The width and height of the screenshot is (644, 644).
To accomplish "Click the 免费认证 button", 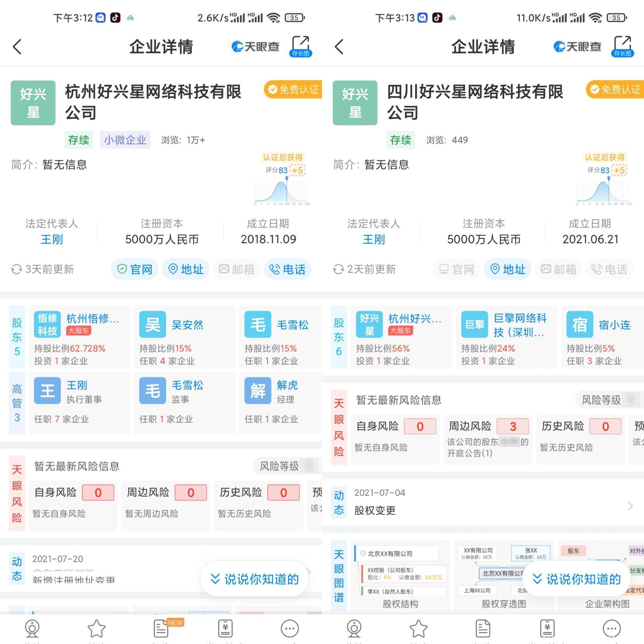I will tap(293, 90).
